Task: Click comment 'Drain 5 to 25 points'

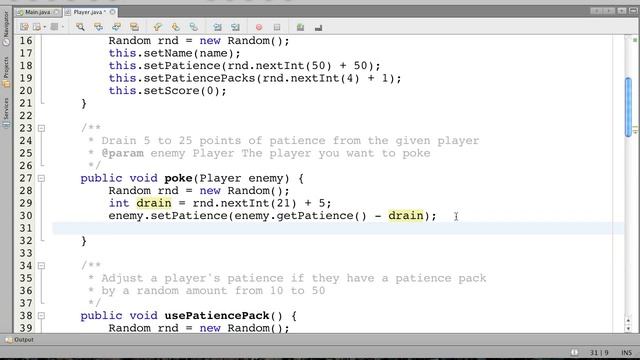Action: (x=171, y=141)
